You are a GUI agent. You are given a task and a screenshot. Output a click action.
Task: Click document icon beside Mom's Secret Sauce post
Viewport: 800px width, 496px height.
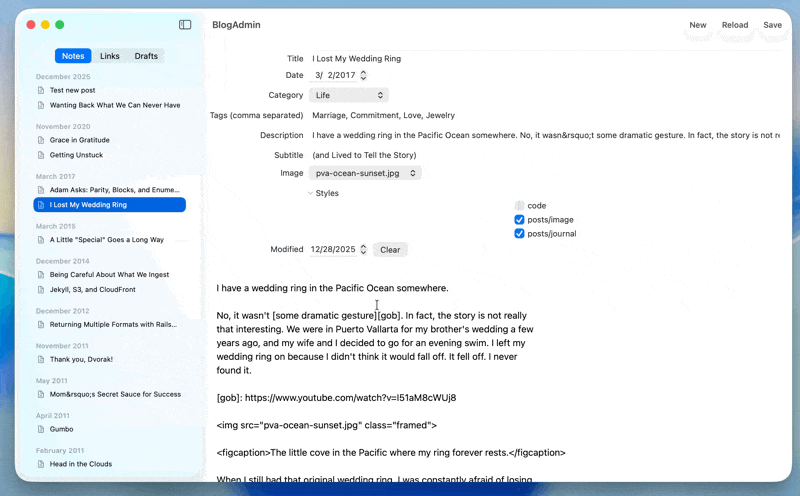click(41, 394)
